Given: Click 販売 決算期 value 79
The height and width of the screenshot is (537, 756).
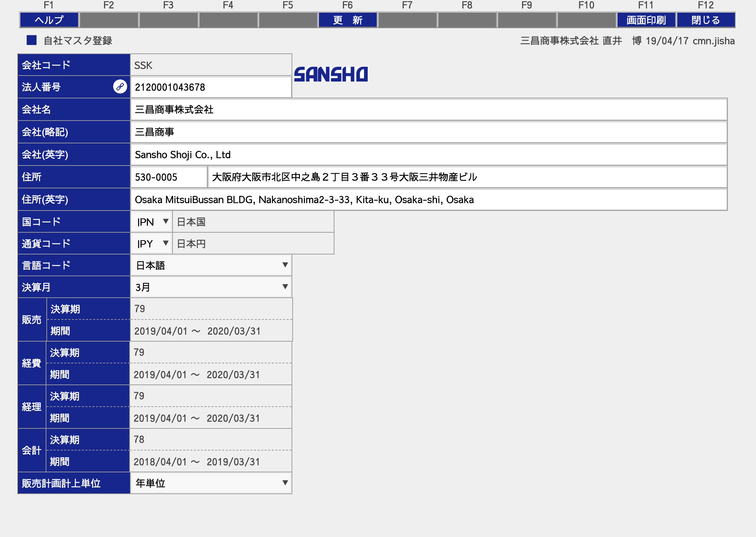Looking at the screenshot, I should [x=140, y=309].
